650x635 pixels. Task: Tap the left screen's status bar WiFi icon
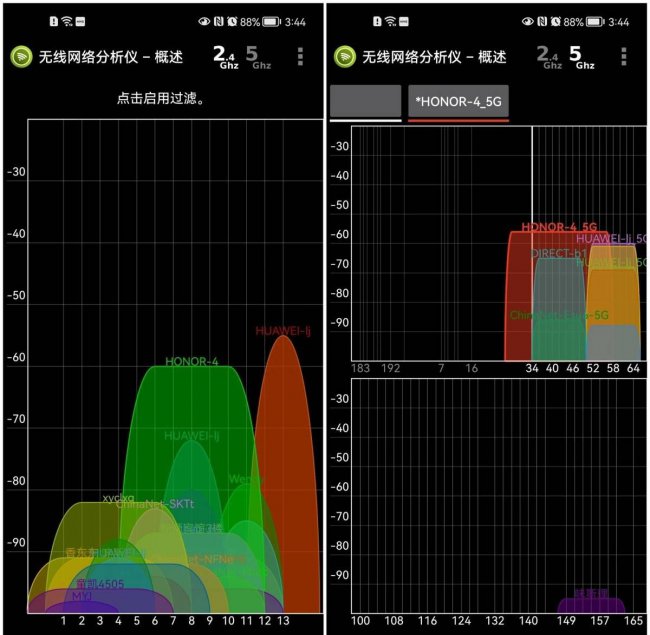[x=67, y=22]
